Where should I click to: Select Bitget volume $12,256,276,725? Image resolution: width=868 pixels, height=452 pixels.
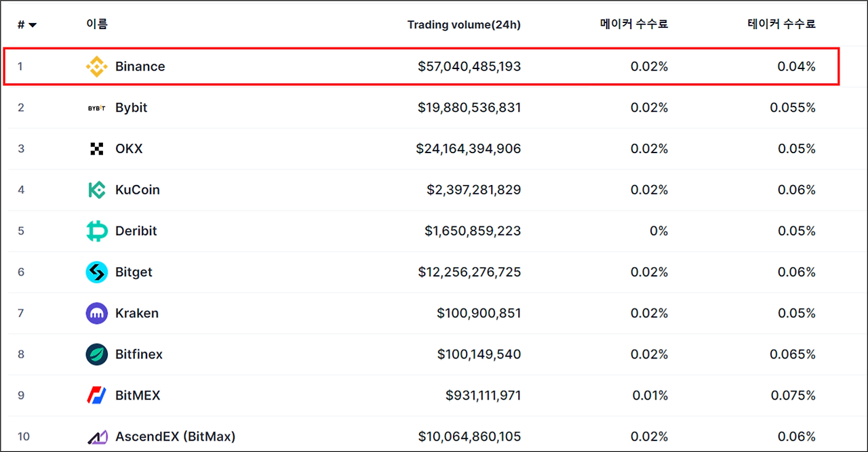(469, 272)
